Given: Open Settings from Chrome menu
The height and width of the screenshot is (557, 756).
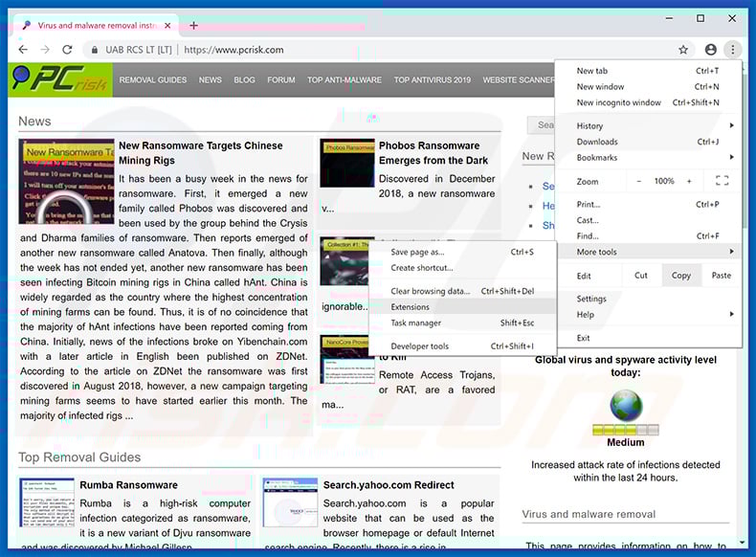Looking at the screenshot, I should (648, 299).
